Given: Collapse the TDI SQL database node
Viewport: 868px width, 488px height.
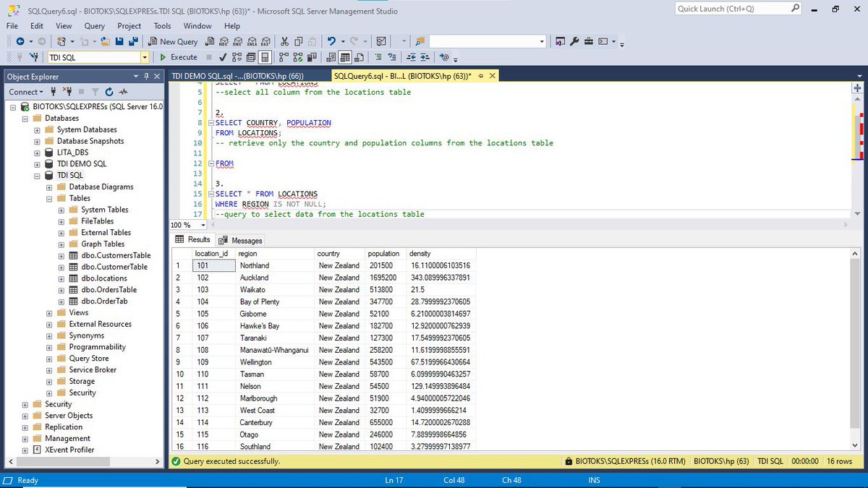Looking at the screenshot, I should 38,175.
